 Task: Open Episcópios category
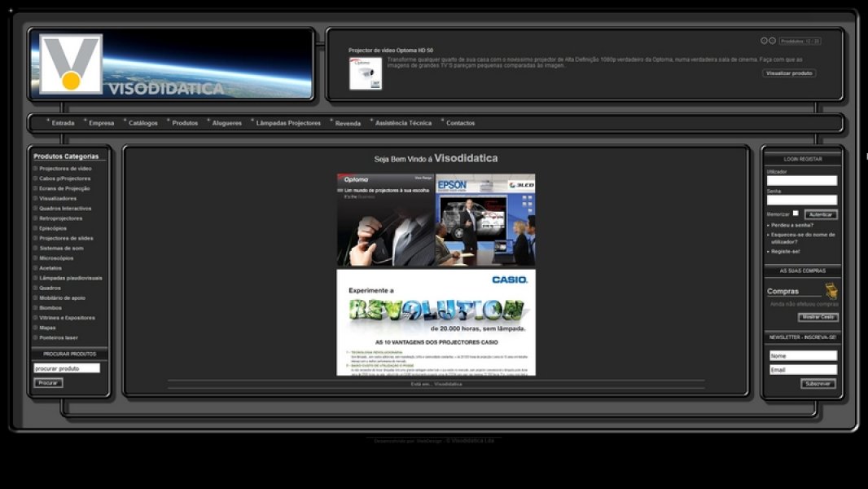coord(53,228)
